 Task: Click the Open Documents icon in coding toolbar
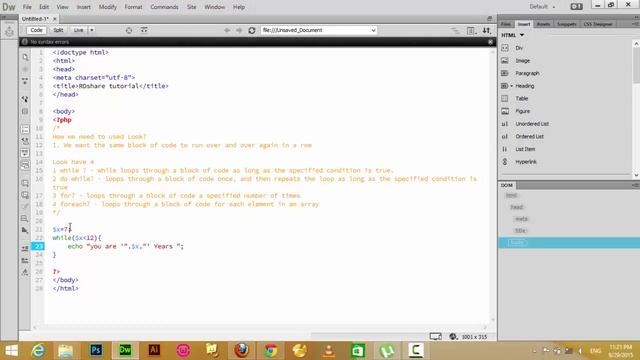(x=25, y=58)
